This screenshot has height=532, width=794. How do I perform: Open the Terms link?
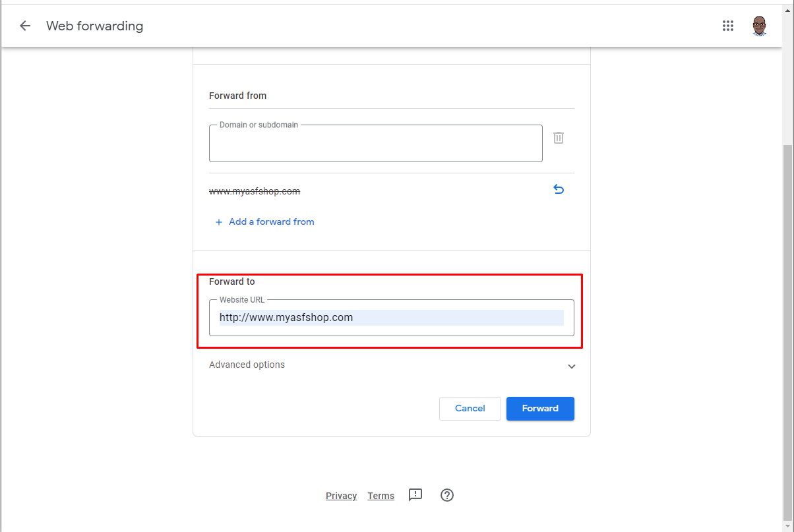coord(381,496)
